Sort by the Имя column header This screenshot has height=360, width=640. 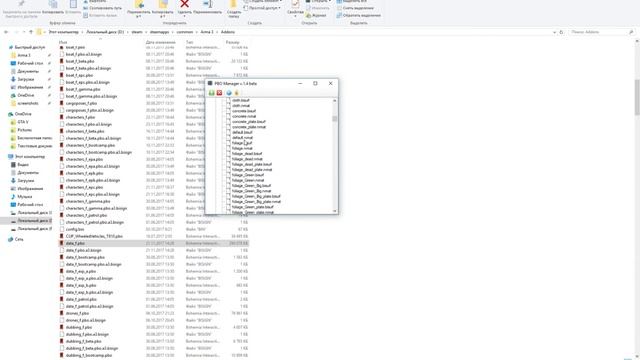(x=63, y=42)
